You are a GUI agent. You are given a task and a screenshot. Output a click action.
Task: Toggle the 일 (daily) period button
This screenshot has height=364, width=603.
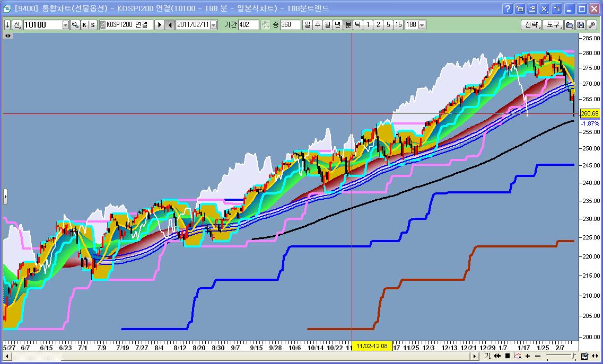(x=307, y=25)
